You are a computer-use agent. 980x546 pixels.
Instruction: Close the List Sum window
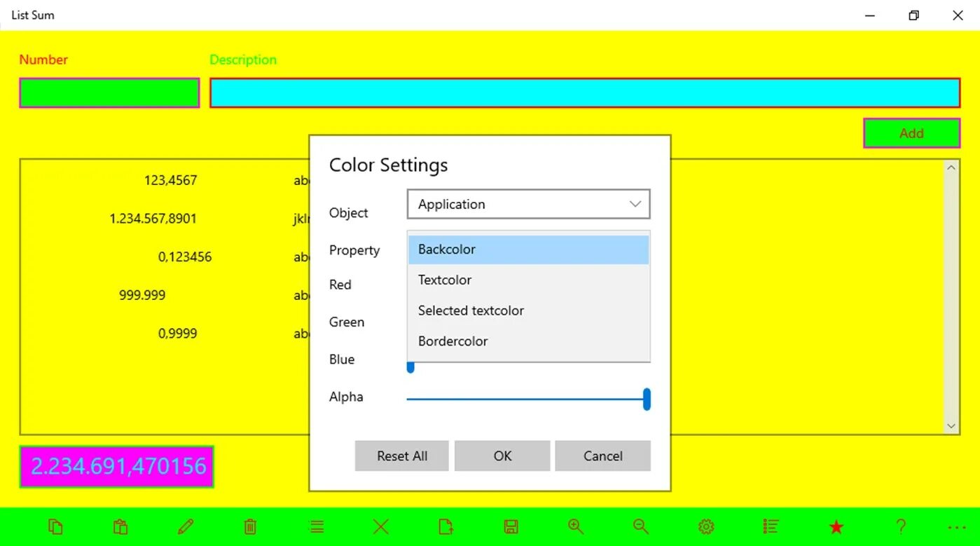958,15
